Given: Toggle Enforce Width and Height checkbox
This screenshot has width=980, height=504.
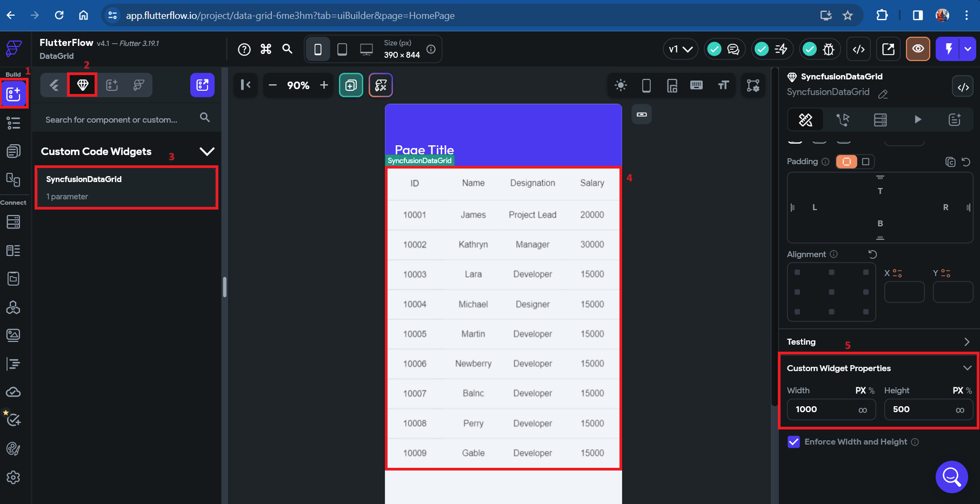Looking at the screenshot, I should (x=794, y=442).
